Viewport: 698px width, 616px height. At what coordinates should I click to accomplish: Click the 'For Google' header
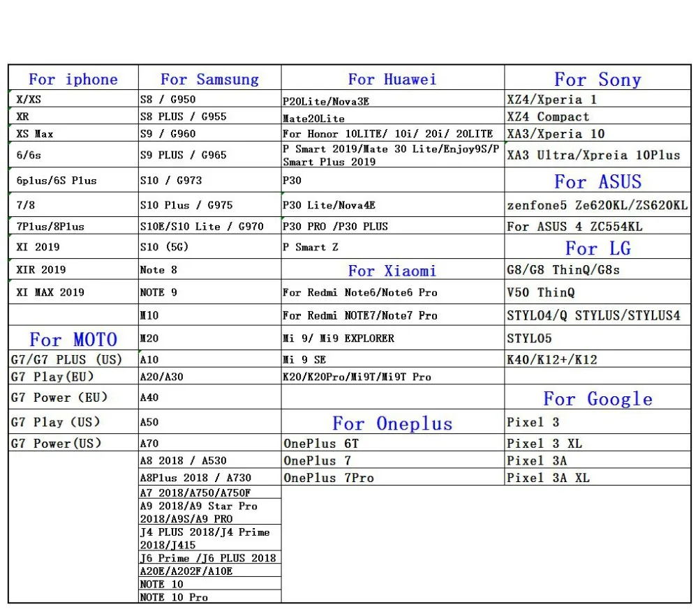[x=598, y=397]
